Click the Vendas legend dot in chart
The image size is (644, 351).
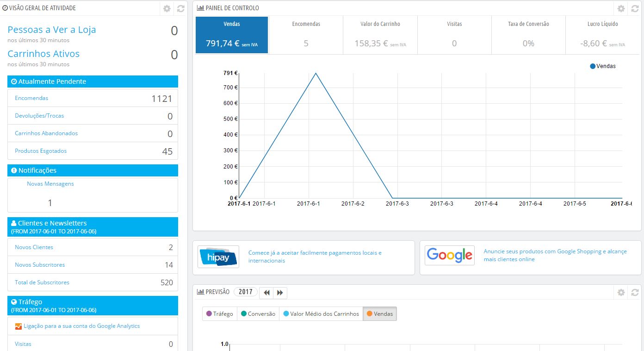[593, 66]
